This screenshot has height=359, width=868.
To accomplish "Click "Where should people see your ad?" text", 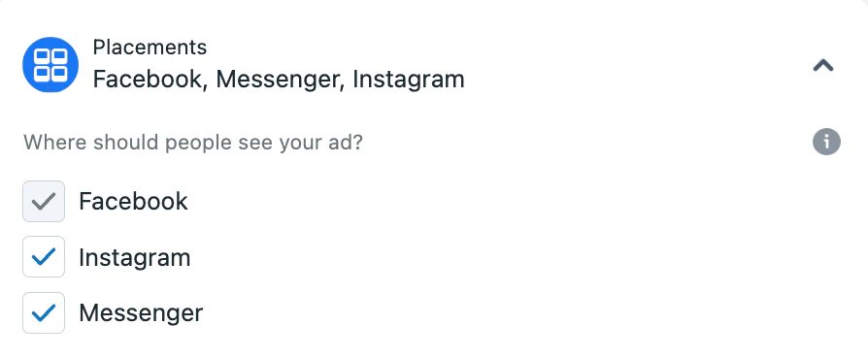I will [x=192, y=143].
